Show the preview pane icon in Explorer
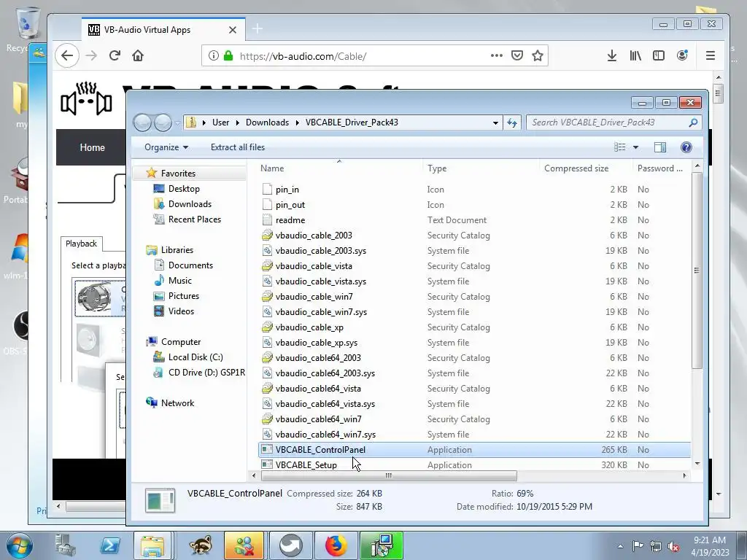The image size is (747, 560). [659, 147]
